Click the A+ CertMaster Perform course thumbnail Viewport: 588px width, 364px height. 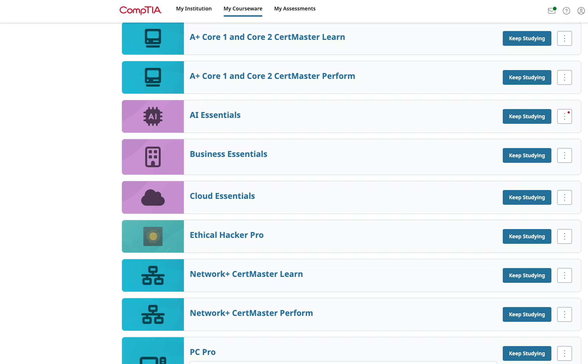tap(153, 77)
